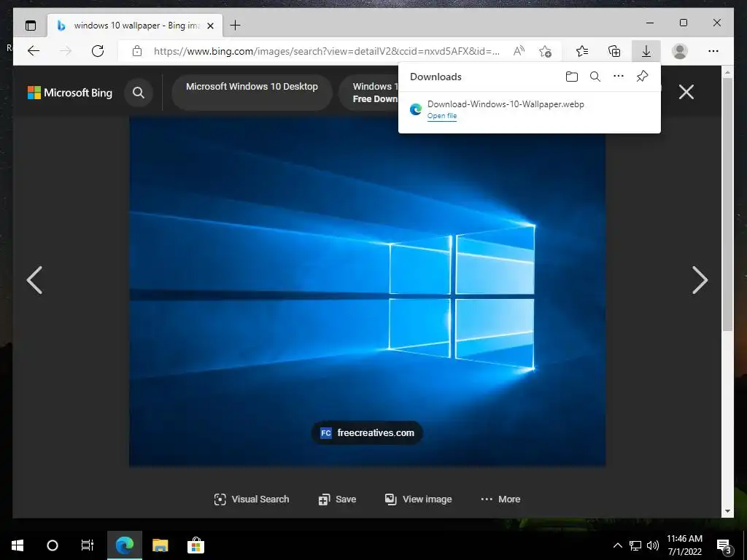Screen dimensions: 747x560
Task: Select the Windows Free Download suggestion chip
Action: 369,92
